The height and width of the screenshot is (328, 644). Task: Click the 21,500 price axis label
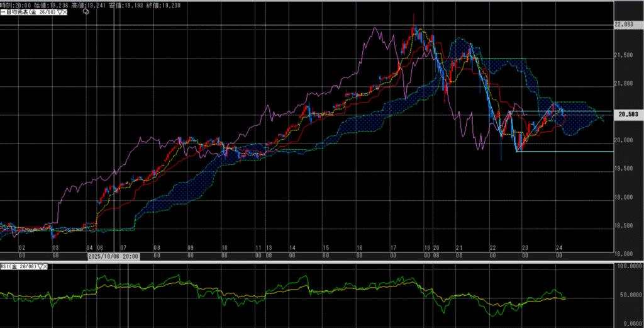pos(623,55)
